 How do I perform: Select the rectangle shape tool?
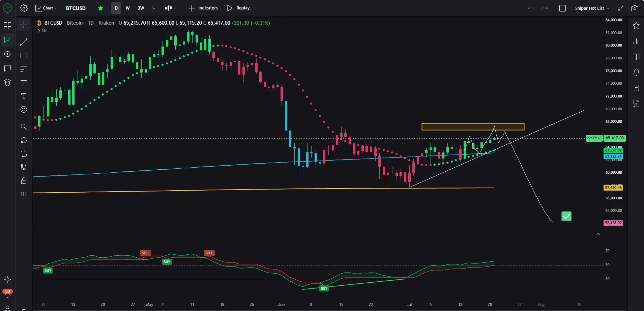24,55
